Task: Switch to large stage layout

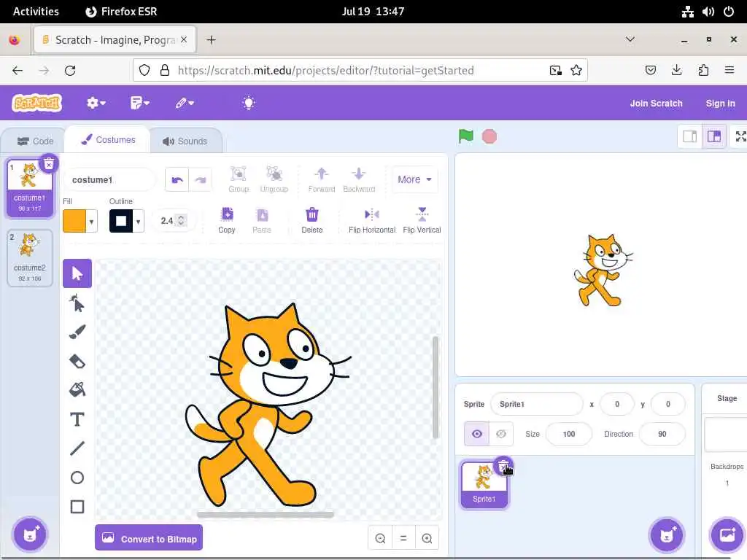Action: coord(714,136)
